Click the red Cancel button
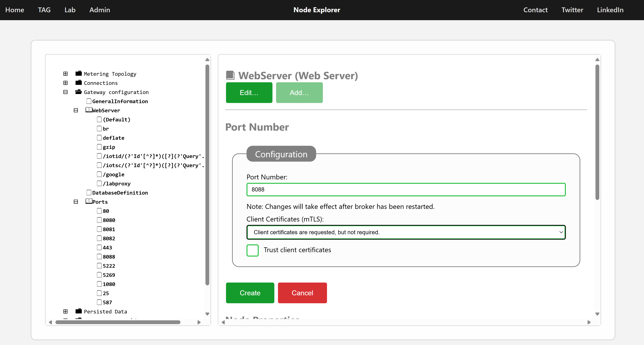 point(302,293)
